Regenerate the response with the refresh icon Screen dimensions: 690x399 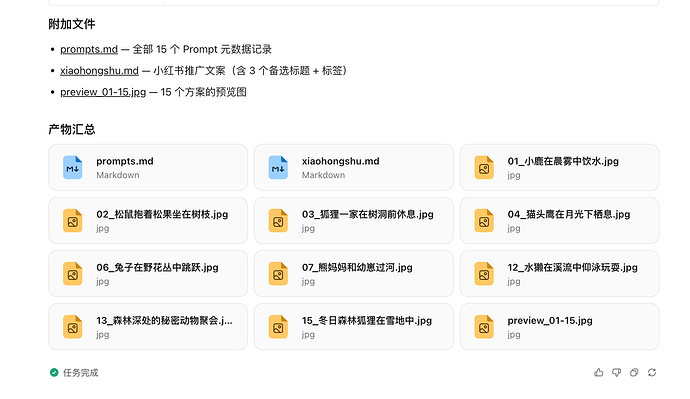point(652,373)
